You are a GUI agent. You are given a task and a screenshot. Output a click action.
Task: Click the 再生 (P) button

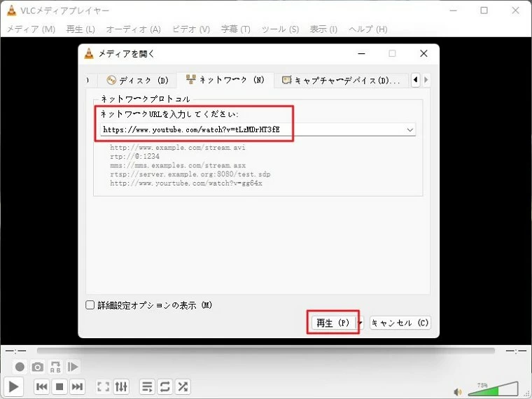coord(332,322)
